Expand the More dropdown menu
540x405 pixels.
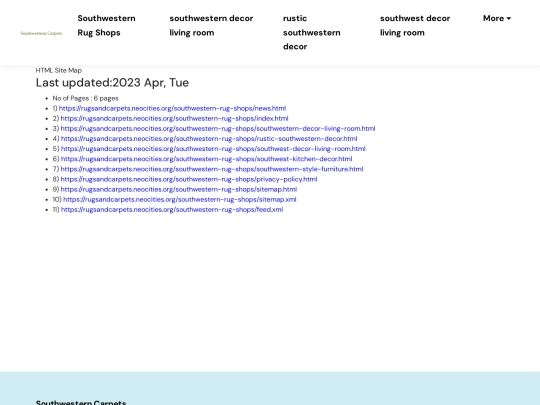pyautogui.click(x=497, y=18)
